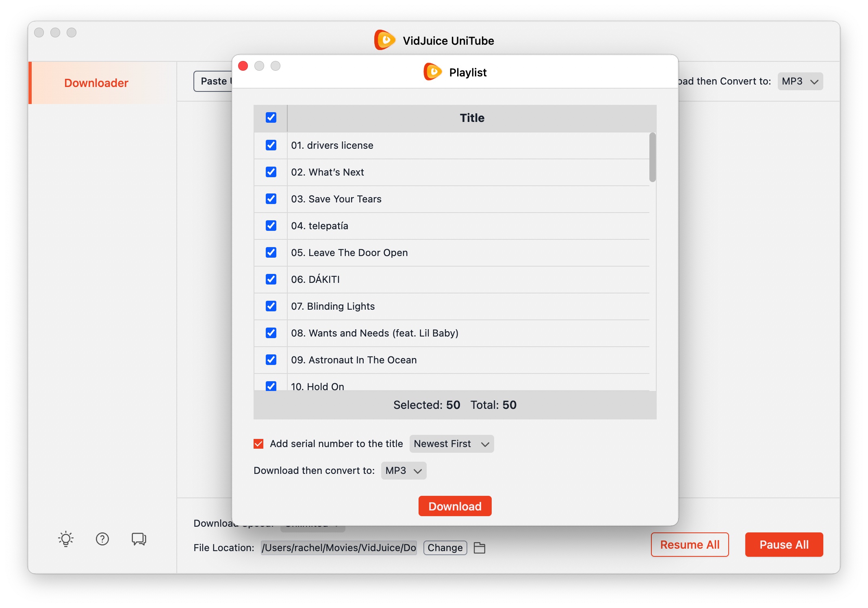Uncheck the '05. Leave The Door Open' checkbox
The height and width of the screenshot is (608, 868).
[271, 252]
